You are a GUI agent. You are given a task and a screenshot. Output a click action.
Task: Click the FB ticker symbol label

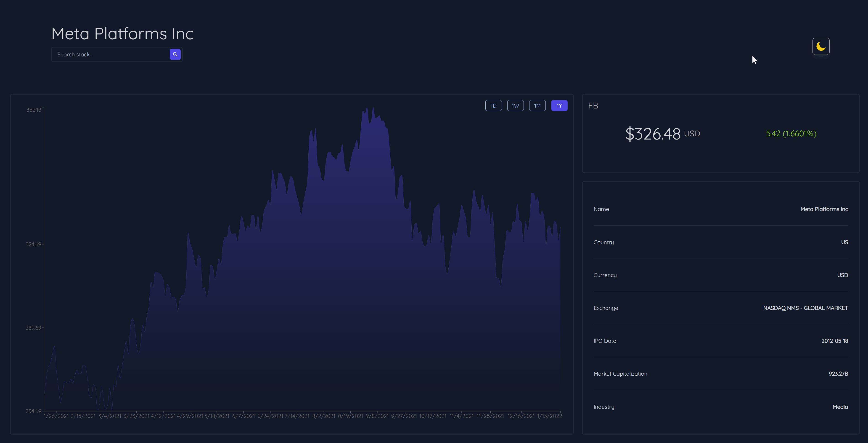click(x=593, y=105)
